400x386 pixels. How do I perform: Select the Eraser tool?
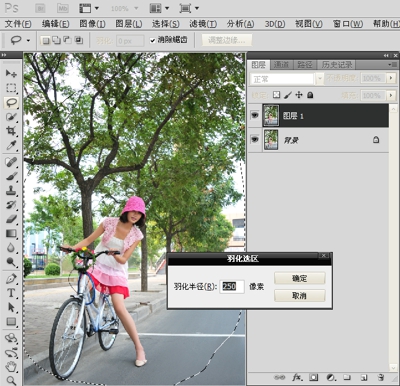tap(11, 219)
